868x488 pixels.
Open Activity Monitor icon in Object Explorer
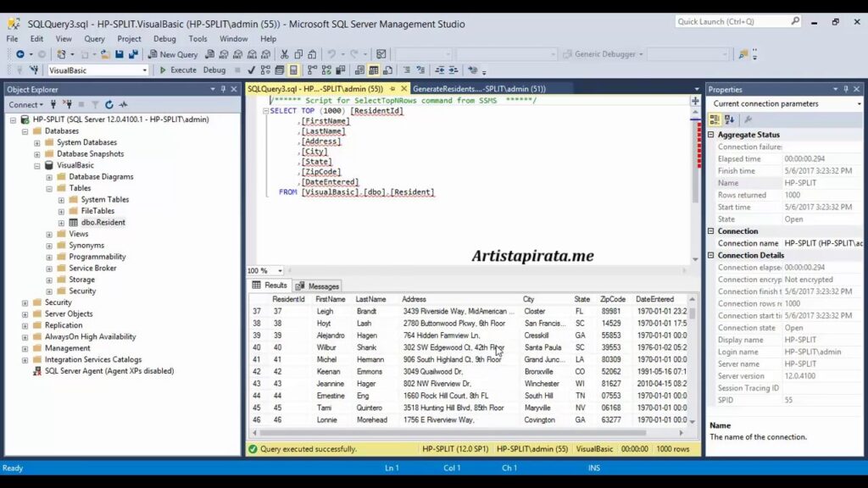[123, 104]
